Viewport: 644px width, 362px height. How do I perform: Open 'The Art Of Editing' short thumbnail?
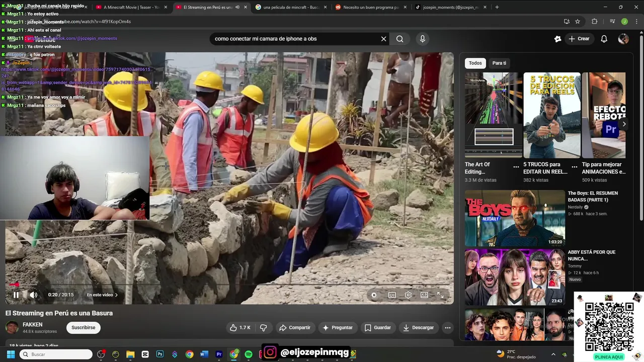tap(494, 115)
